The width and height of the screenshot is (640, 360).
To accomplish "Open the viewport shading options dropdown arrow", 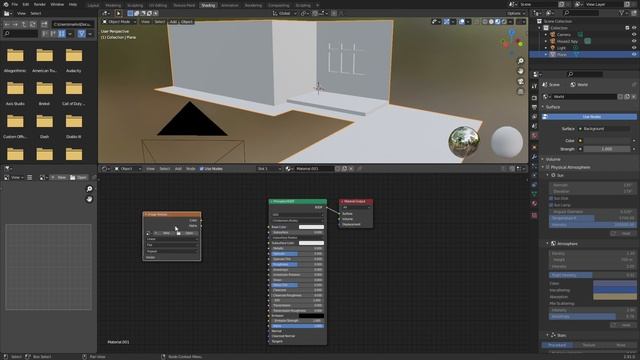I will coord(510,22).
